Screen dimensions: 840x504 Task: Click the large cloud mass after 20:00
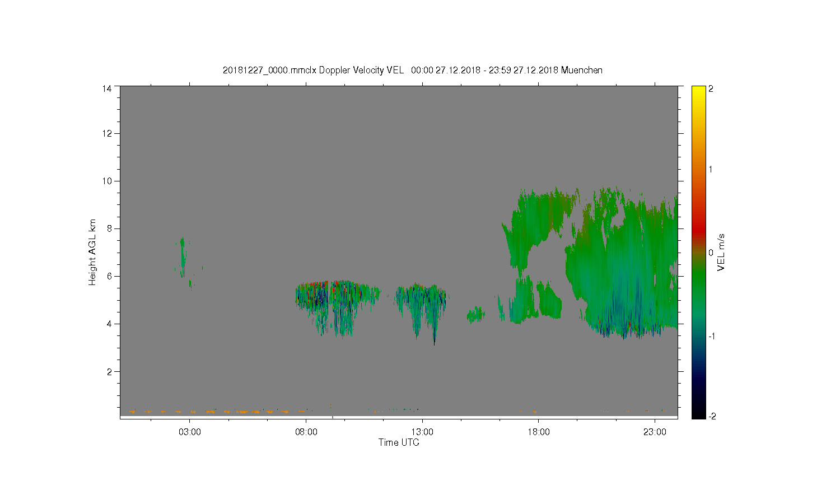click(622, 263)
